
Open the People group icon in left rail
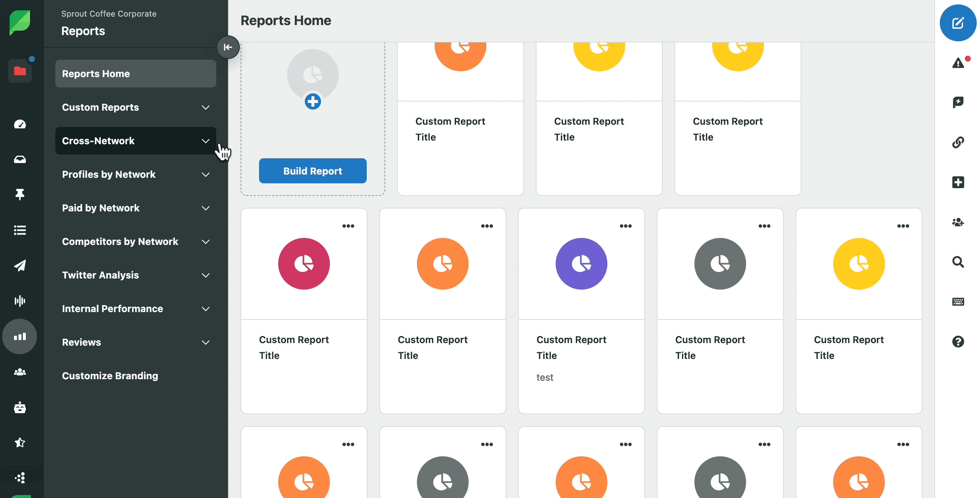coord(20,372)
